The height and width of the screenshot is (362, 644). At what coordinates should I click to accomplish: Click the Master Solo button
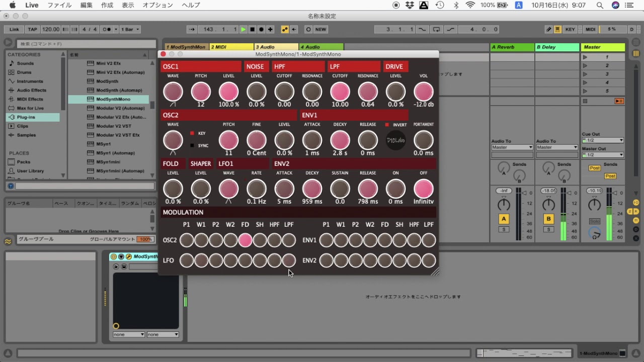[595, 221]
